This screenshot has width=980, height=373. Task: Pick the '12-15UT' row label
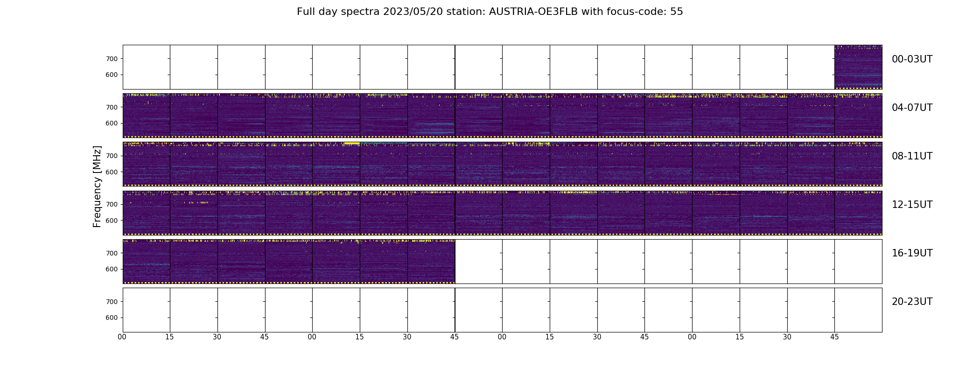[912, 205]
